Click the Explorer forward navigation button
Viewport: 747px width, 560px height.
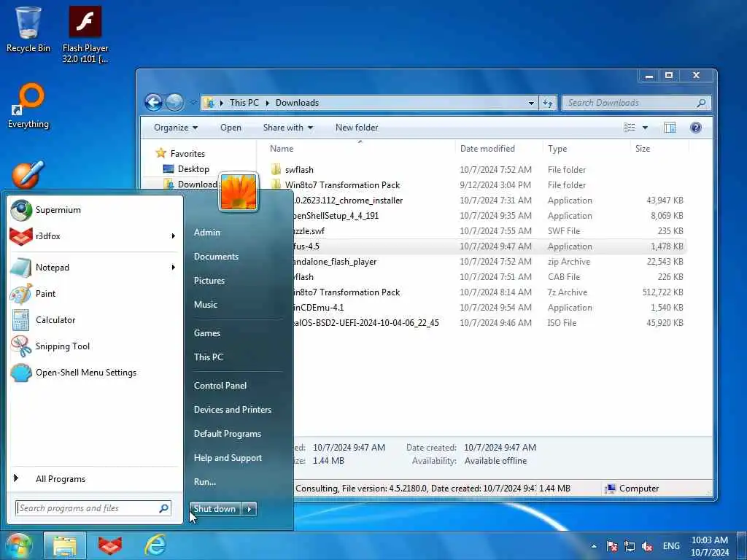coord(175,102)
